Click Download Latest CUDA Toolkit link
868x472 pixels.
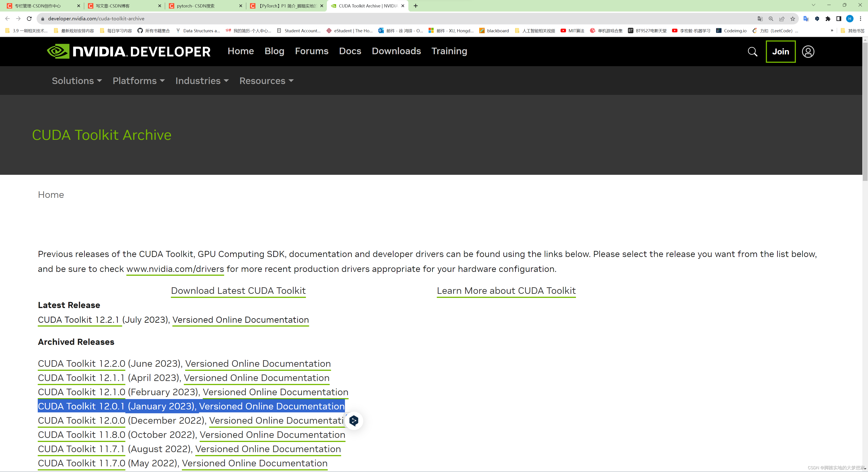click(238, 291)
